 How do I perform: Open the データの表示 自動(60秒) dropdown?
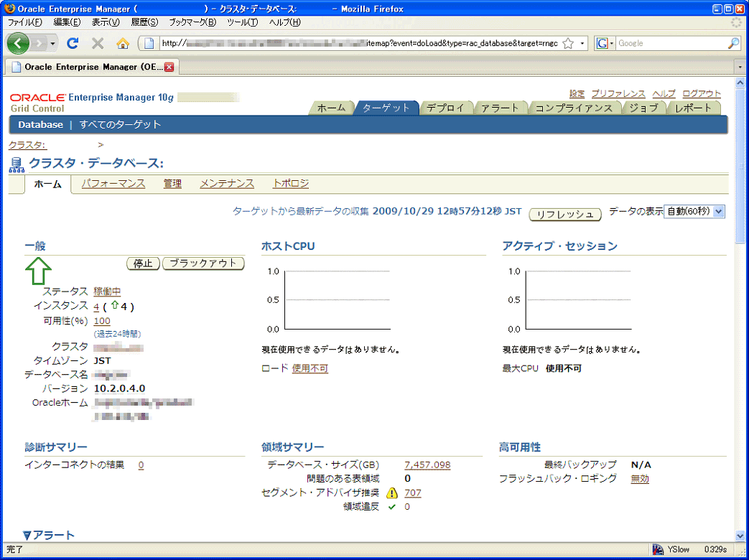pyautogui.click(x=694, y=212)
